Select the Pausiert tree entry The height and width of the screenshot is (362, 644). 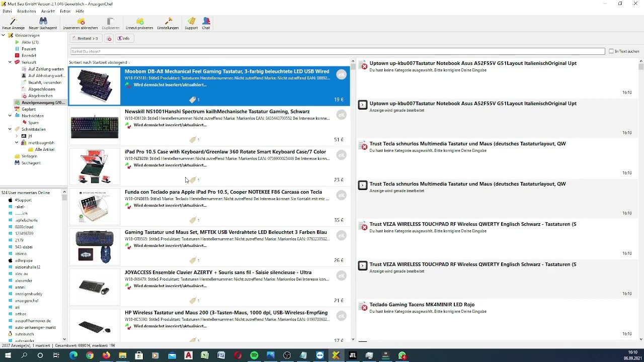29,49
